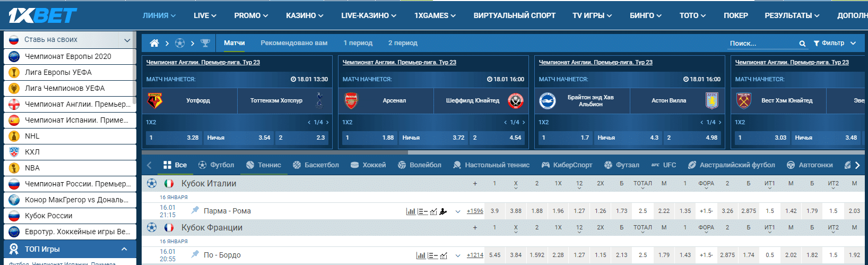Viewport: 868px width, 265px height.
Task: Bet on Уотфорд win at 3.28
Action: click(174, 138)
